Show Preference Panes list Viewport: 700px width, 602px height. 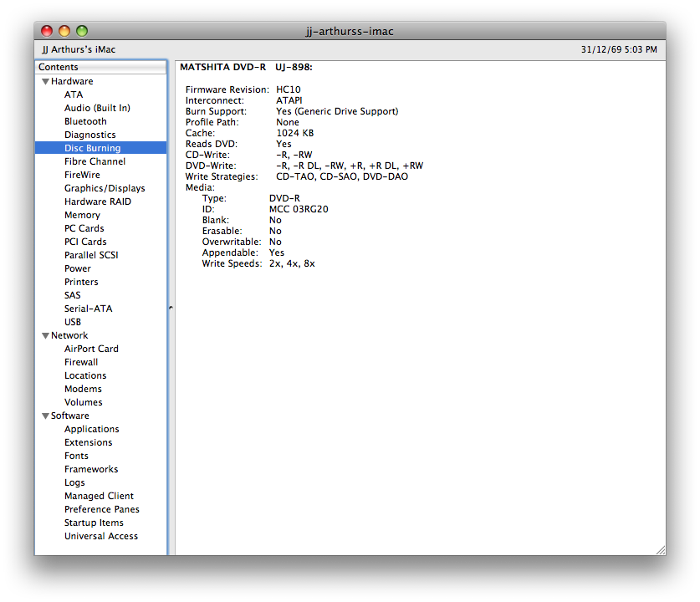tap(102, 510)
